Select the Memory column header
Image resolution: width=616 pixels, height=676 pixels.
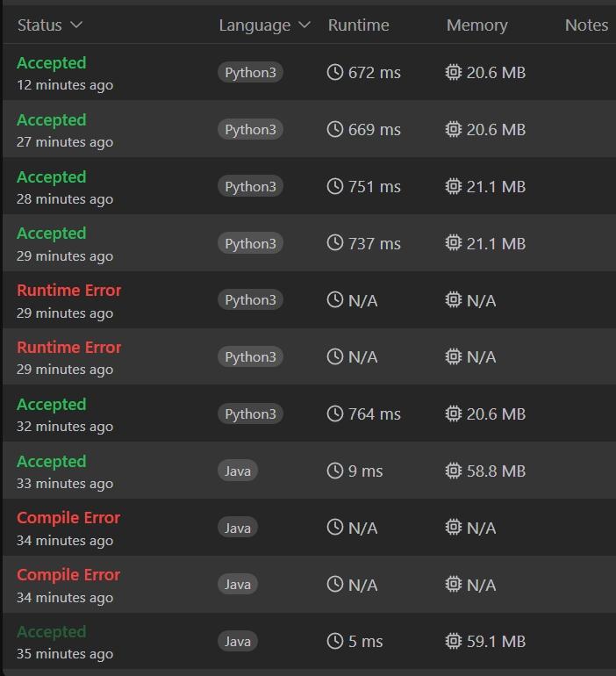pyautogui.click(x=476, y=25)
